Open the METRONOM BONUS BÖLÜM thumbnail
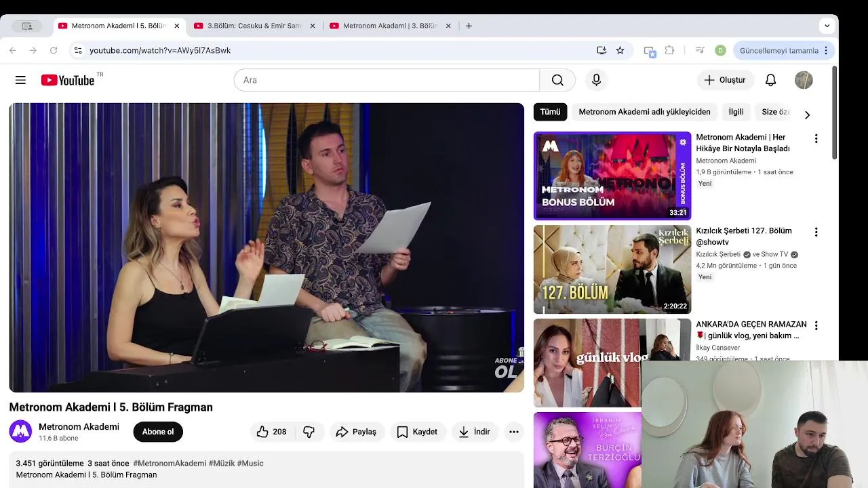The image size is (868, 488). [x=612, y=176]
